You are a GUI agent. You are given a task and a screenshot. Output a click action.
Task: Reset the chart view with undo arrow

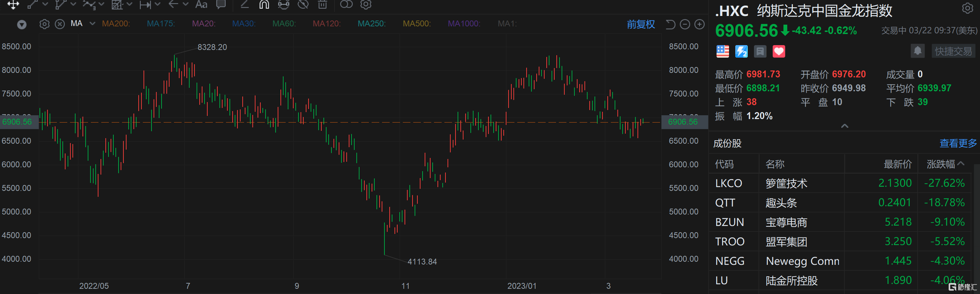670,24
